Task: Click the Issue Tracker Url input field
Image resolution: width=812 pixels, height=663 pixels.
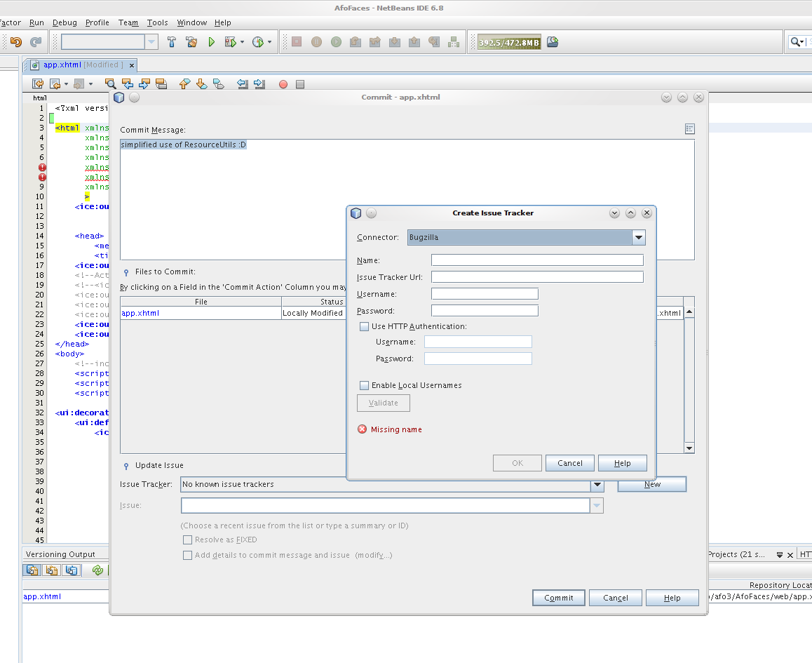Action: pos(537,277)
